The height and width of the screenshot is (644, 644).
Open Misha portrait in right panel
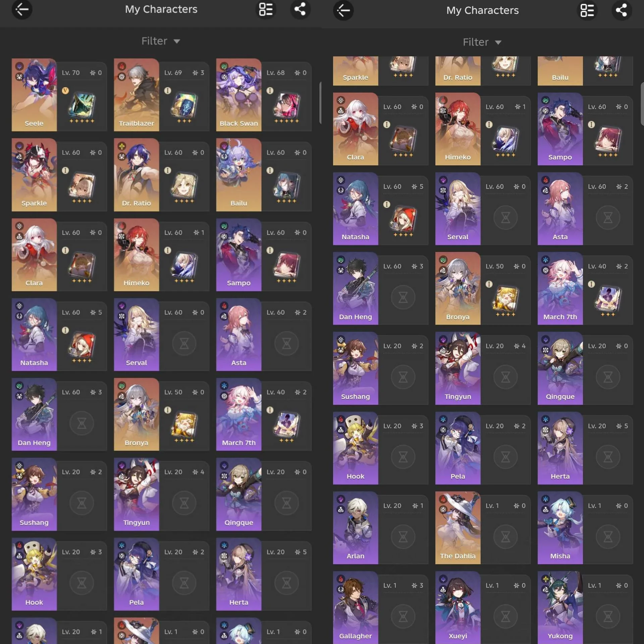560,528
